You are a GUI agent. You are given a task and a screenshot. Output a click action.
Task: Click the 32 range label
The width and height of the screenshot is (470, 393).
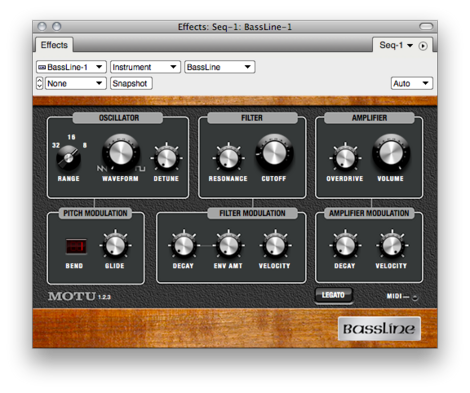[56, 145]
